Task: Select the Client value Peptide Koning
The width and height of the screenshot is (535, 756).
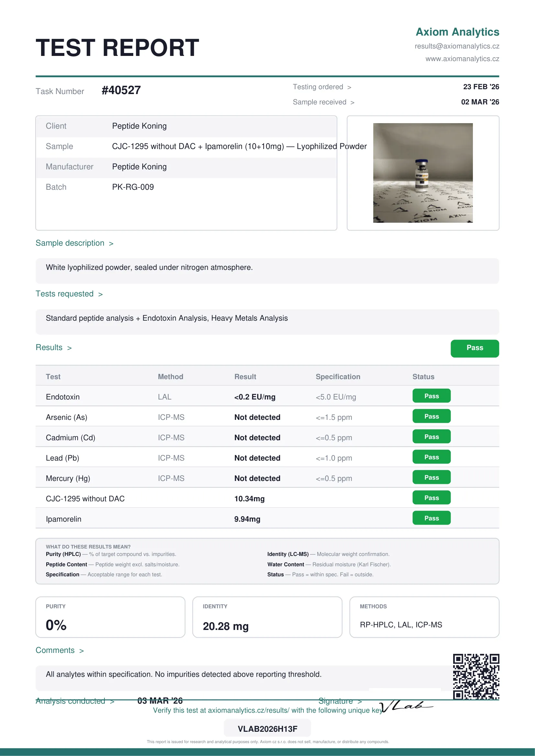Action: [139, 126]
